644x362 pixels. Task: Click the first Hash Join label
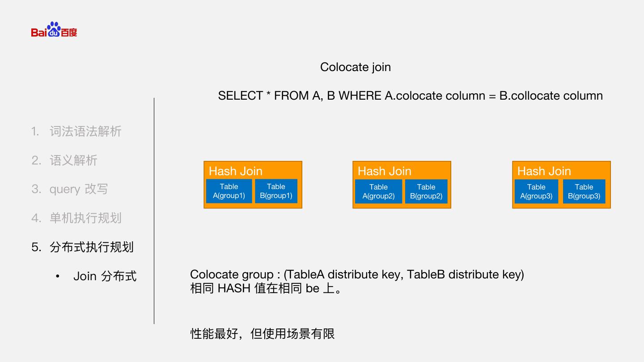coord(236,171)
